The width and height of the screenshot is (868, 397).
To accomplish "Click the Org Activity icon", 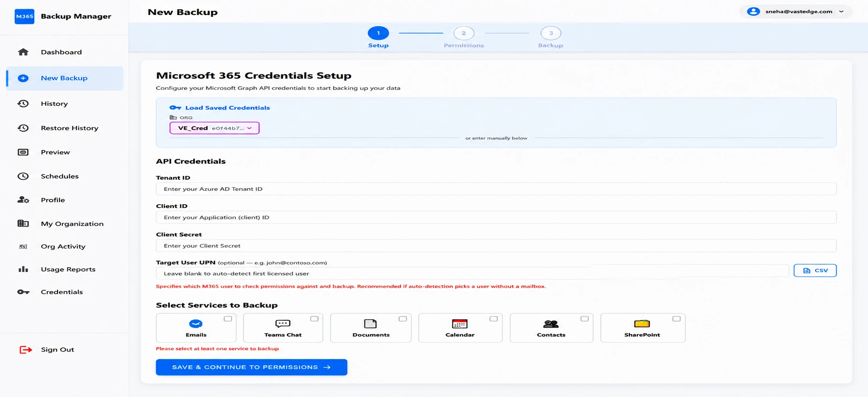I will [x=23, y=247].
